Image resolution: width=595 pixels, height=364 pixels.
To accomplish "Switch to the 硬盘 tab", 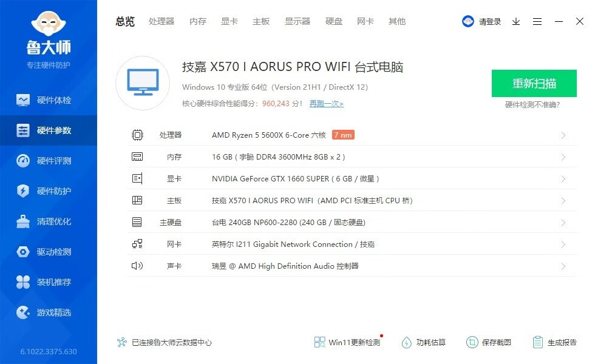I will click(334, 22).
